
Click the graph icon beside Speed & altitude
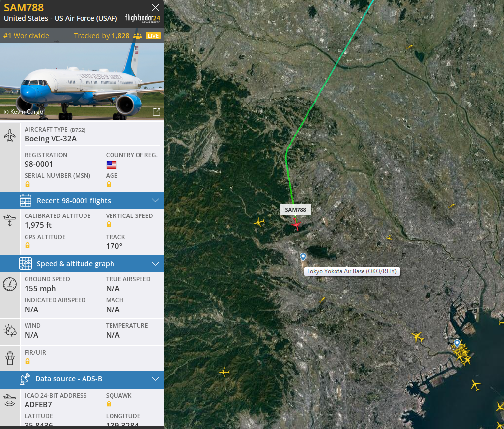click(26, 264)
